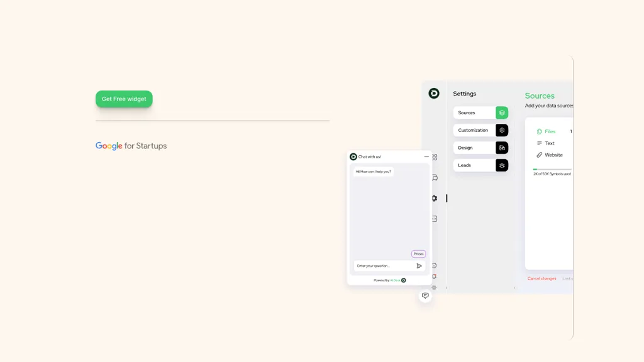
Task: Click the symbols used progress bar
Action: pyautogui.click(x=552, y=169)
